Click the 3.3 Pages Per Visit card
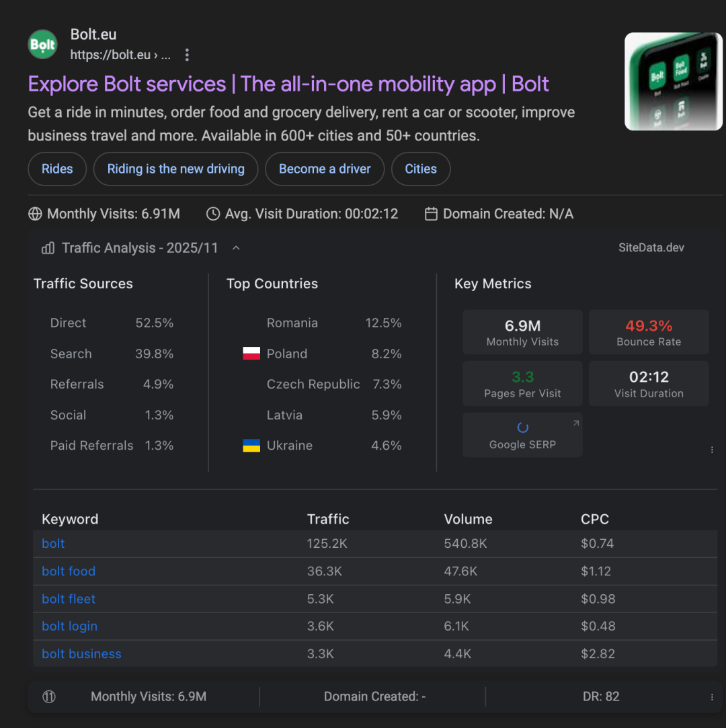This screenshot has height=728, width=726. (x=523, y=384)
